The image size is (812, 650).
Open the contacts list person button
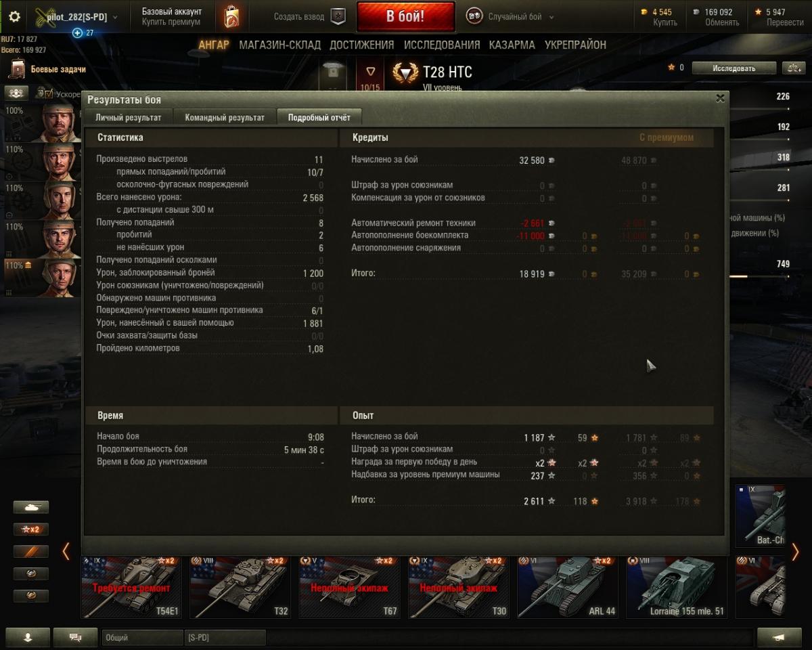tap(28, 637)
